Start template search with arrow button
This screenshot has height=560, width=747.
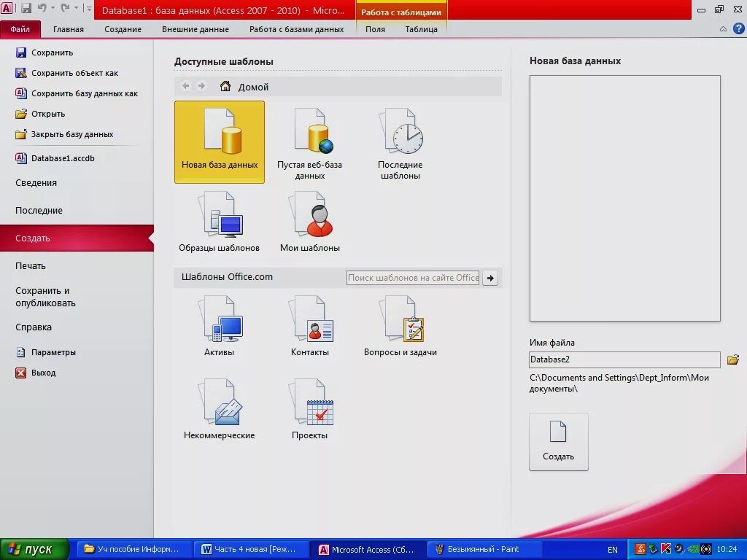pos(490,278)
